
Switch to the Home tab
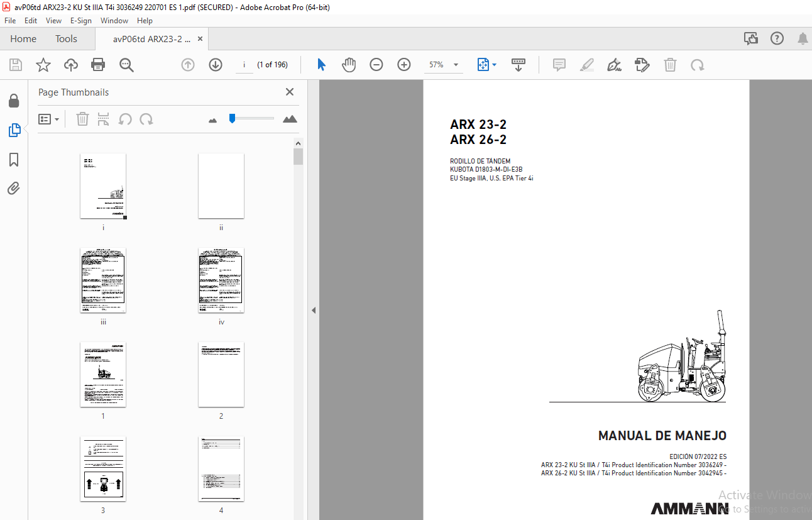click(x=23, y=39)
